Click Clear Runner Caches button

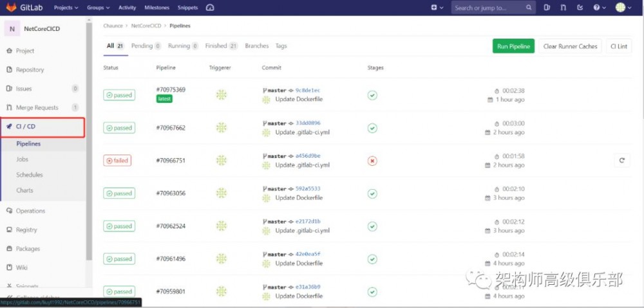pyautogui.click(x=570, y=46)
